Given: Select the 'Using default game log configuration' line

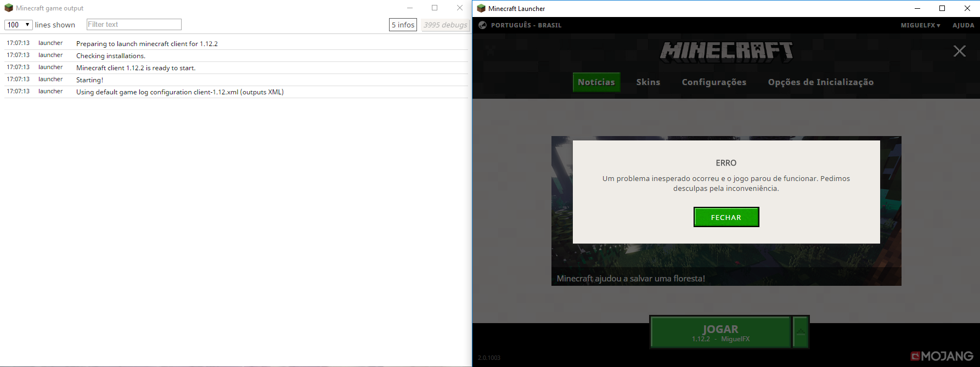Looking at the screenshot, I should coord(236,92).
